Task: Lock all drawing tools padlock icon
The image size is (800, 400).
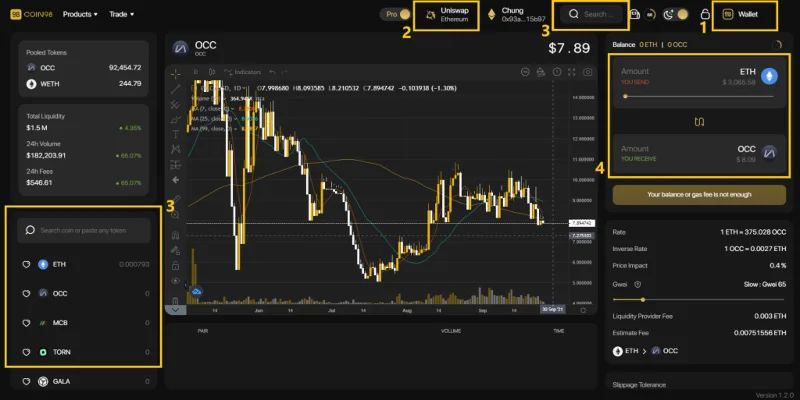Action: pos(176,265)
